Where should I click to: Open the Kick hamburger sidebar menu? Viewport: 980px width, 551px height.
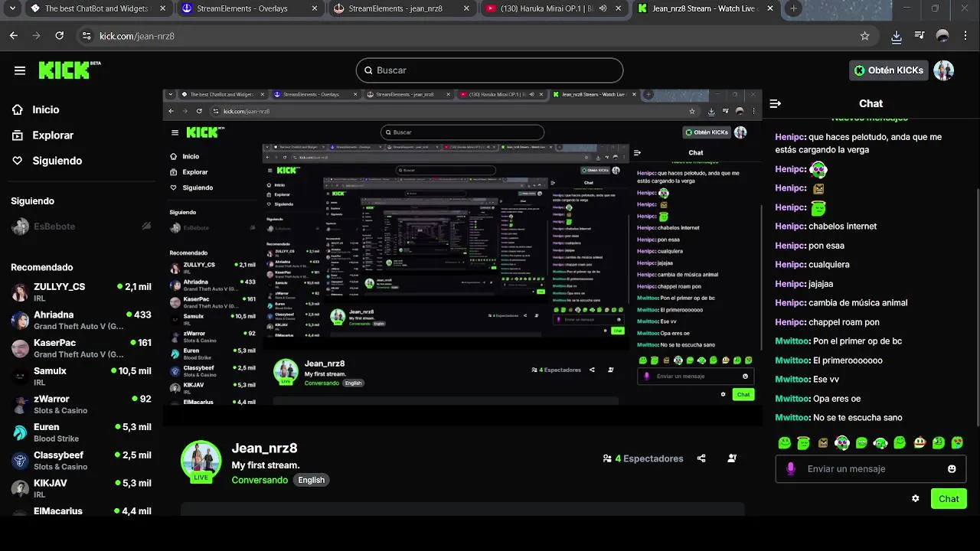[x=20, y=70]
